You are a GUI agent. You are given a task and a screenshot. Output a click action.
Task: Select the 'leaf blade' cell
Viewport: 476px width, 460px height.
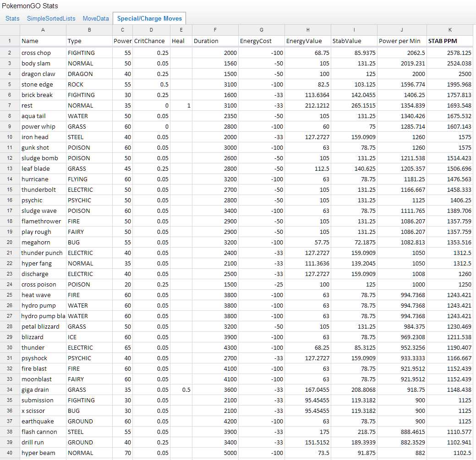click(43, 168)
